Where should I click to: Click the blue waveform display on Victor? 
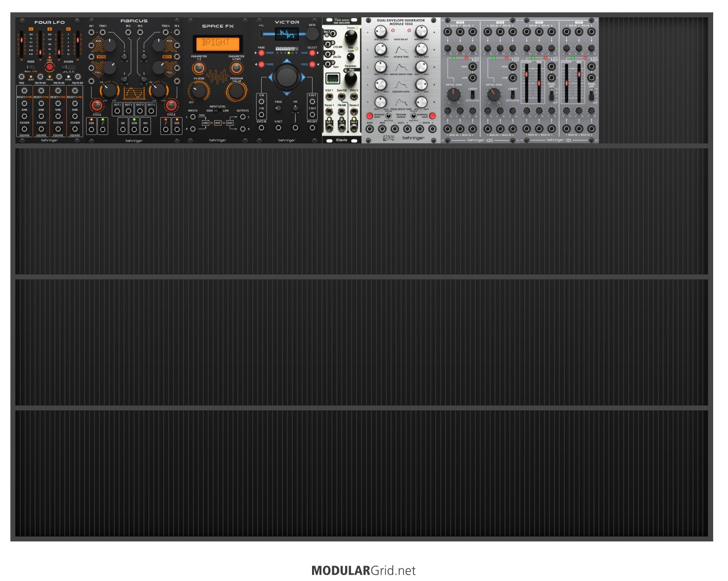(x=287, y=34)
